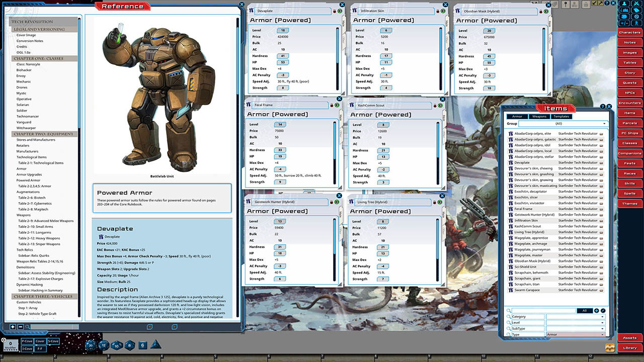
Task: Switch to the Weapons tab in Items
Action: [x=539, y=117]
